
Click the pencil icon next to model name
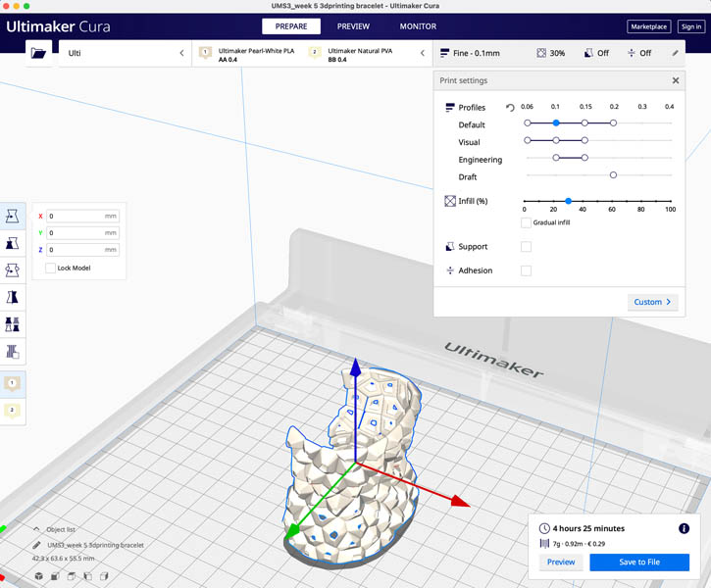pos(36,545)
